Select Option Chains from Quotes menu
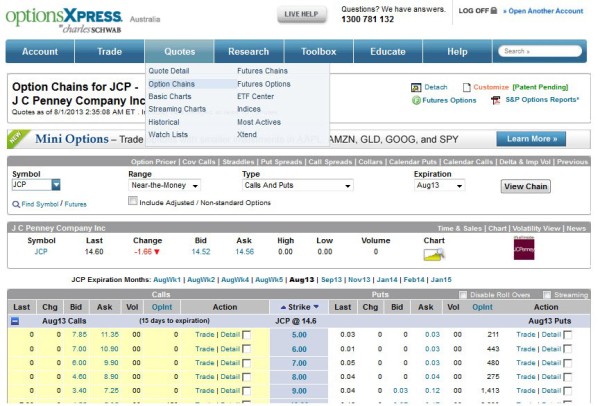 (x=171, y=84)
